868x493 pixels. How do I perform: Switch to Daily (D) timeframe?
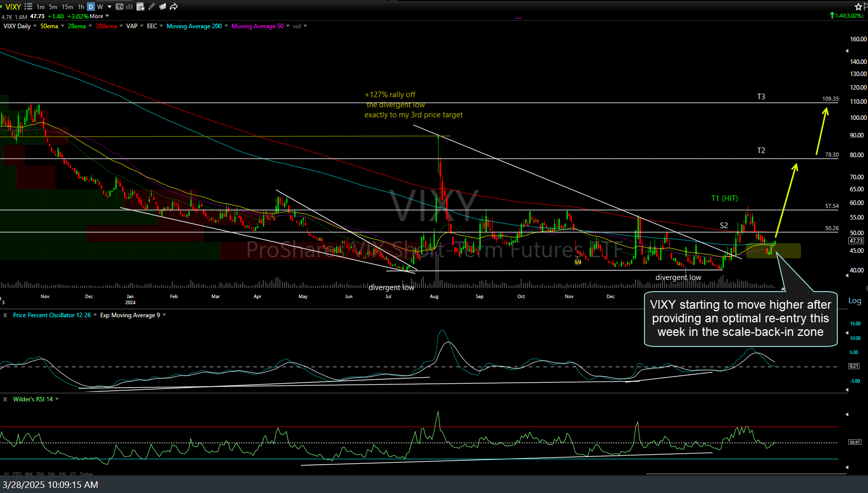[x=91, y=7]
